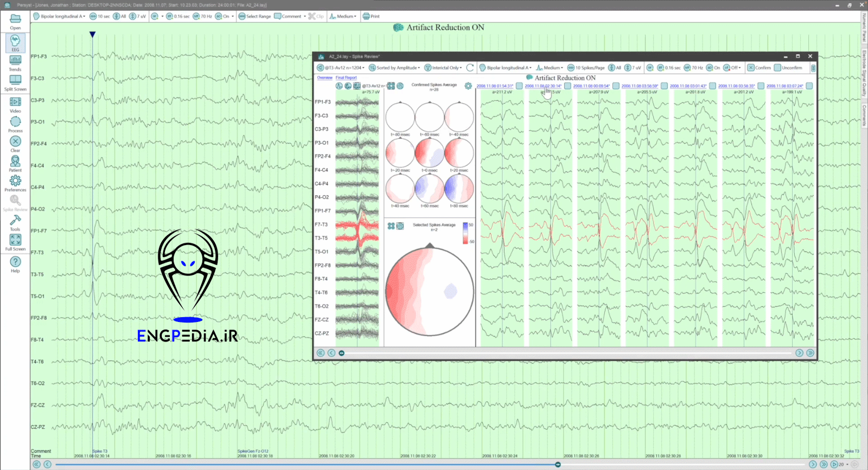868x470 pixels.
Task: Click the Unconfirm button
Action: (x=788, y=68)
